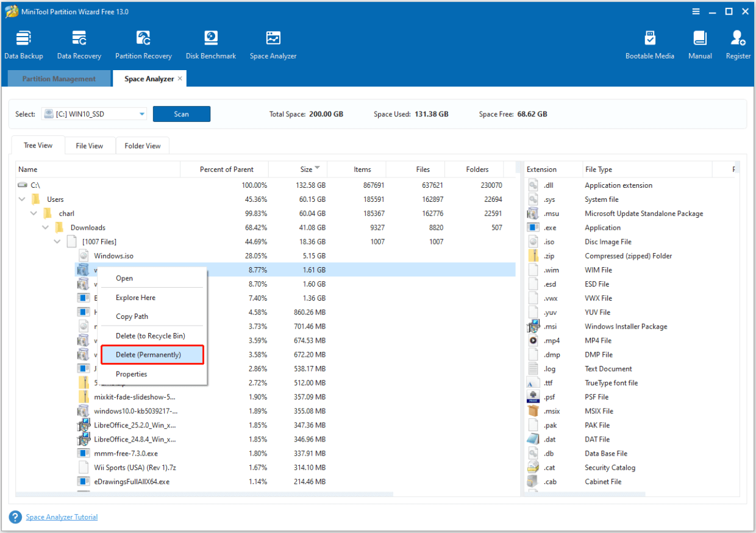Switch to the Partition Management tab
The width and height of the screenshot is (756, 533).
click(x=59, y=78)
